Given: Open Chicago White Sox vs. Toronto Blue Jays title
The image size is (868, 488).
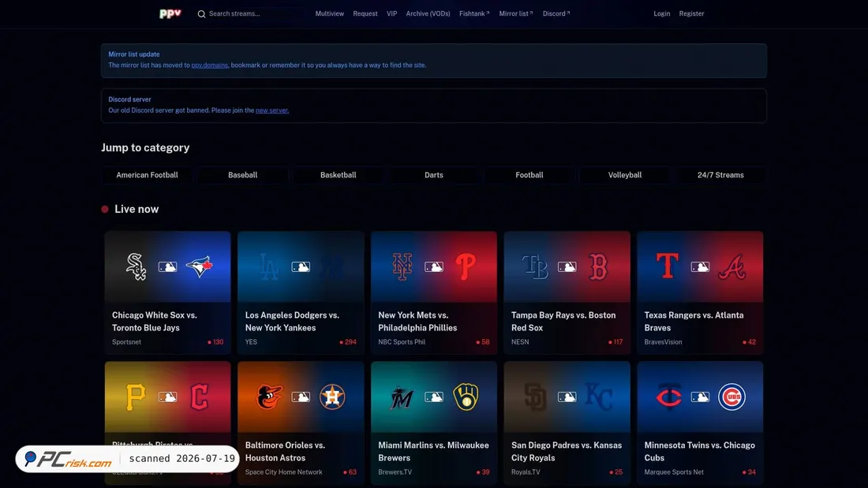Looking at the screenshot, I should [155, 322].
